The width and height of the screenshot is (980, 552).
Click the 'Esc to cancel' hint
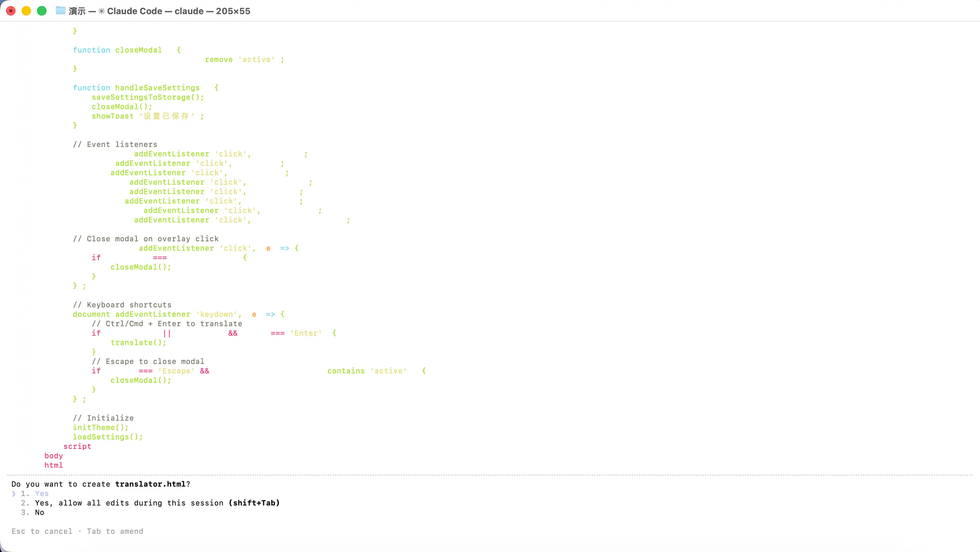pos(42,531)
